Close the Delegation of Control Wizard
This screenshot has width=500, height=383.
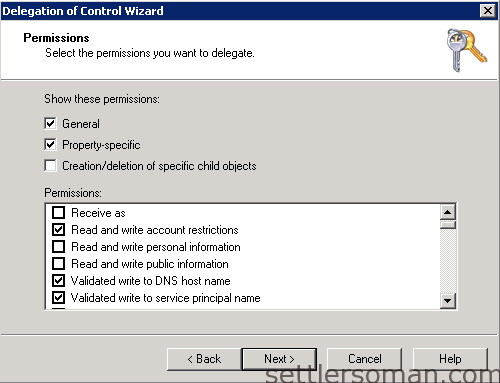487,11
